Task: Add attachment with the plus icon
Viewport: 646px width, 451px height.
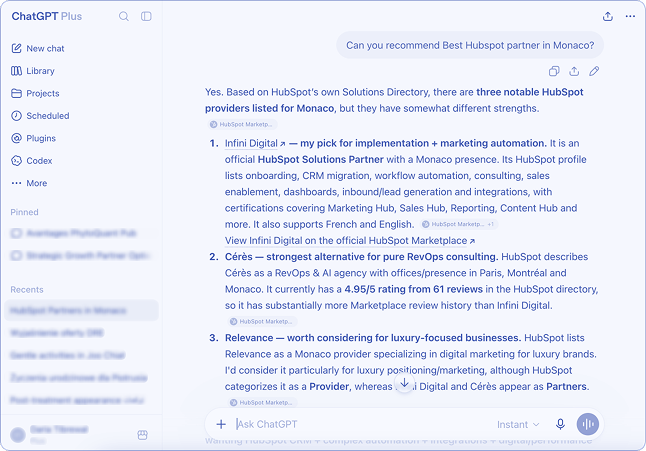Action: click(x=221, y=424)
